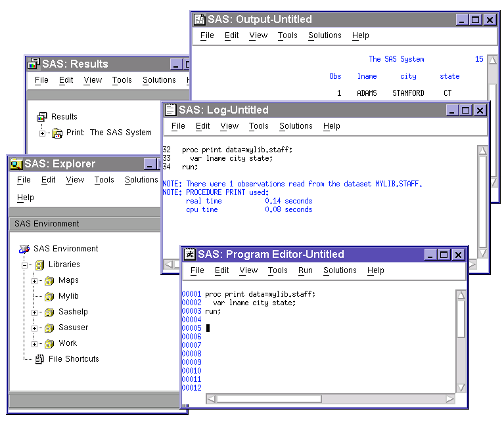Expand the Print: The SAS System node
Viewport: 504px width, 426px height.
click(x=42, y=133)
